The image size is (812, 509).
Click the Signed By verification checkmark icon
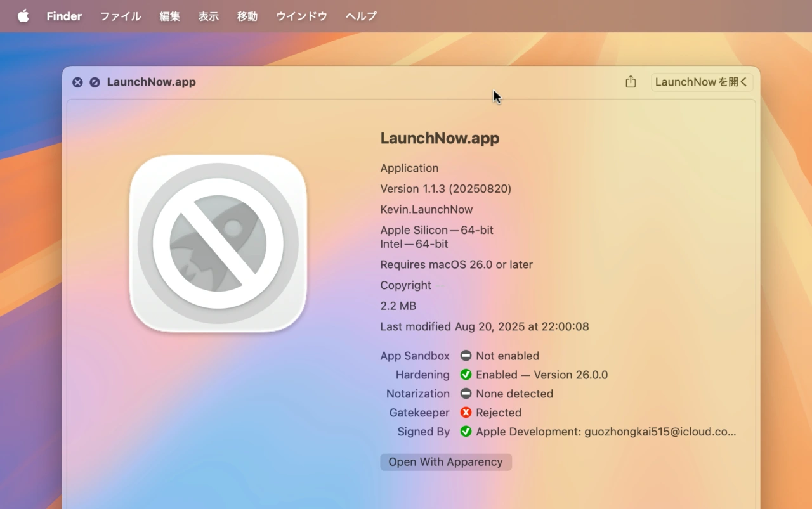tap(466, 432)
